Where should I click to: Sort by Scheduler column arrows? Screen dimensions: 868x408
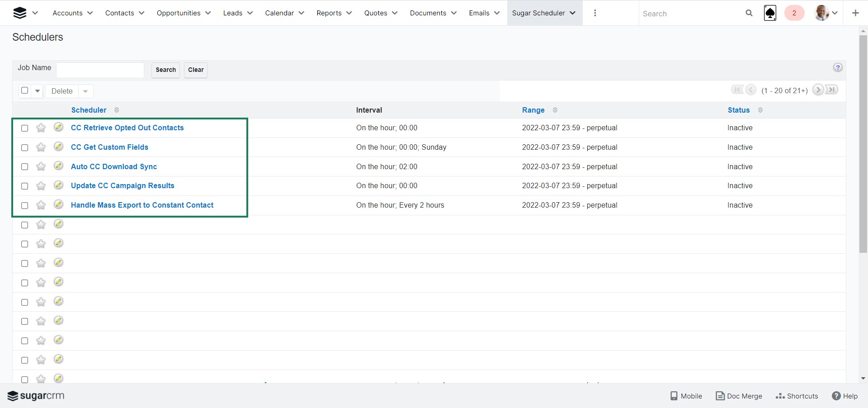pyautogui.click(x=117, y=110)
